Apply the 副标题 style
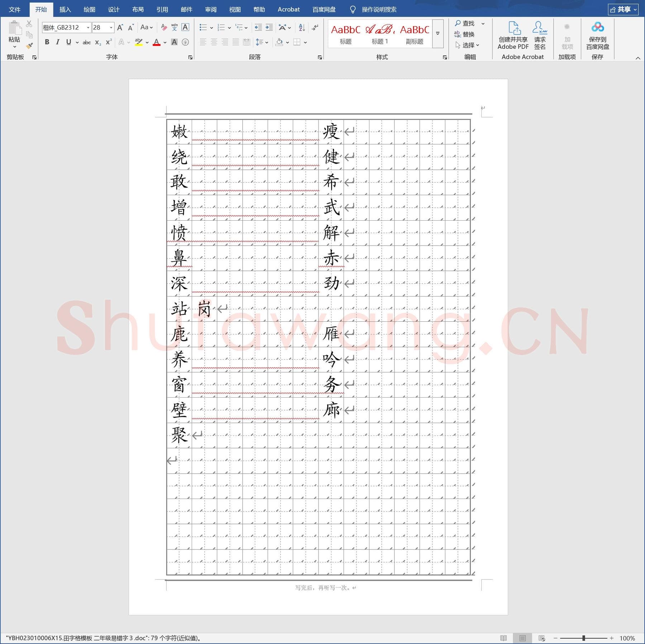The width and height of the screenshot is (645, 644). tap(415, 34)
